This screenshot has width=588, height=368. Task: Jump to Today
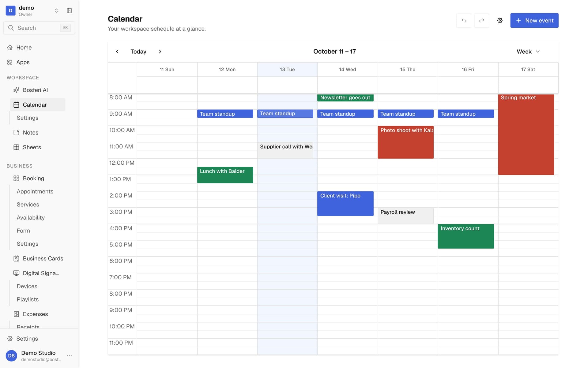click(138, 52)
